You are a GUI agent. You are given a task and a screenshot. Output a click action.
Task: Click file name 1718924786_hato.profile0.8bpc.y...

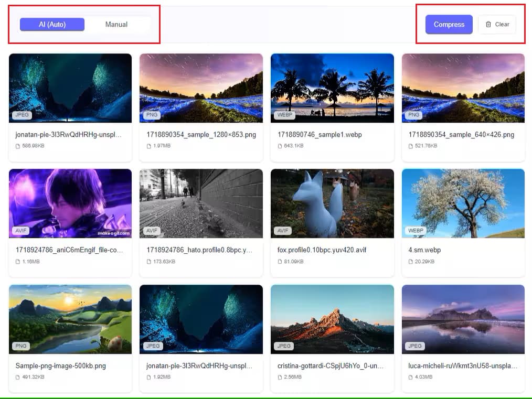click(x=199, y=250)
